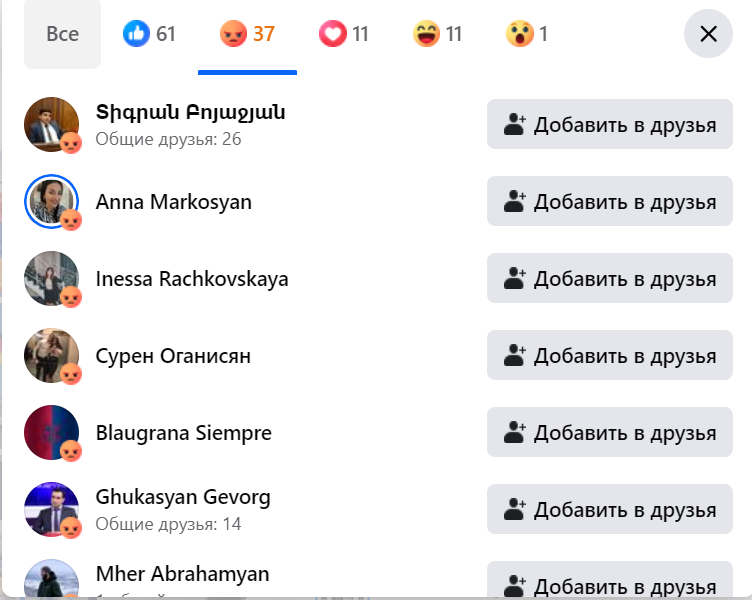The width and height of the screenshot is (752, 600).
Task: Add Blaugrana Siempre as a friend
Action: pos(610,432)
